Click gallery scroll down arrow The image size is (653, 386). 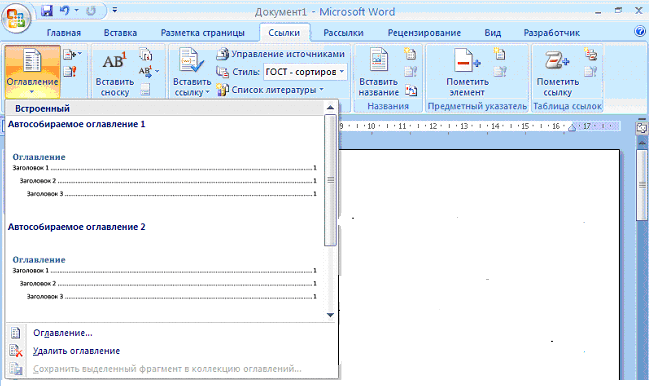click(x=330, y=315)
